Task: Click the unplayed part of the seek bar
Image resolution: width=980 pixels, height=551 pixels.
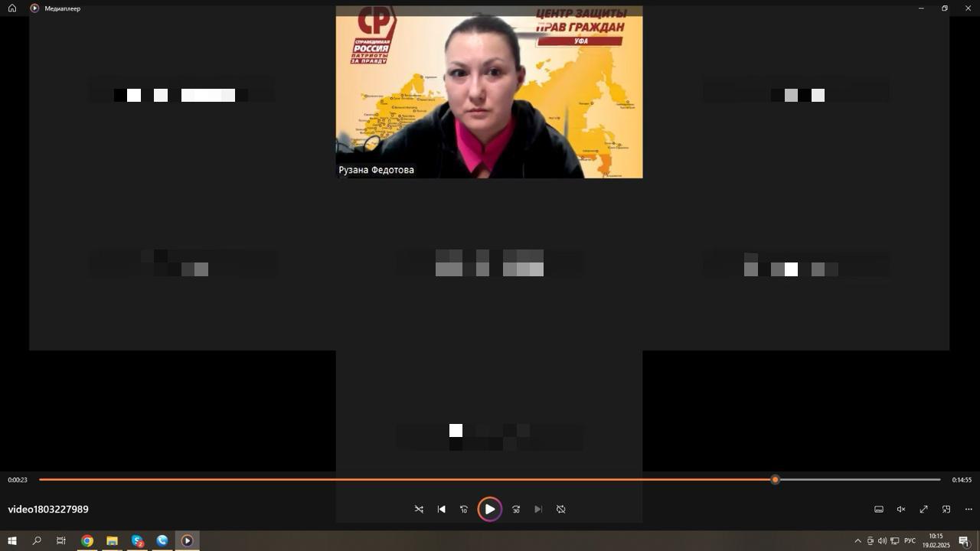Action: [861, 480]
